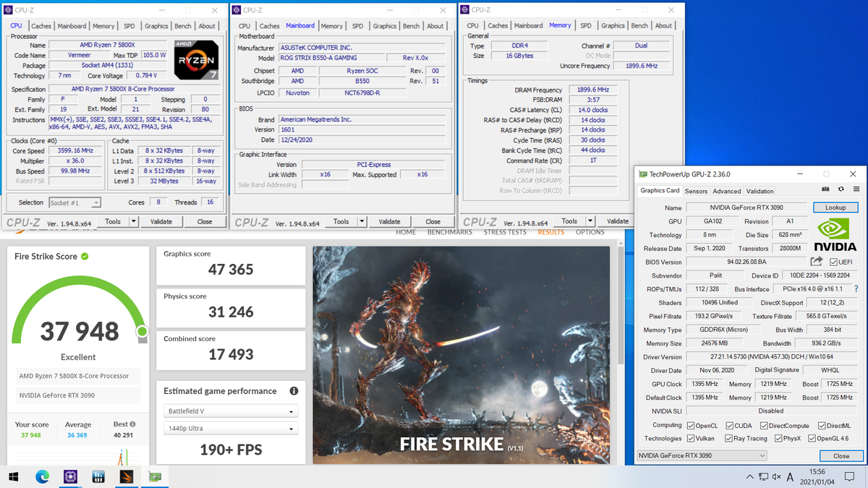Image resolution: width=868 pixels, height=488 pixels.
Task: Switch to the Sensors tab in GPU-Z
Action: [696, 191]
